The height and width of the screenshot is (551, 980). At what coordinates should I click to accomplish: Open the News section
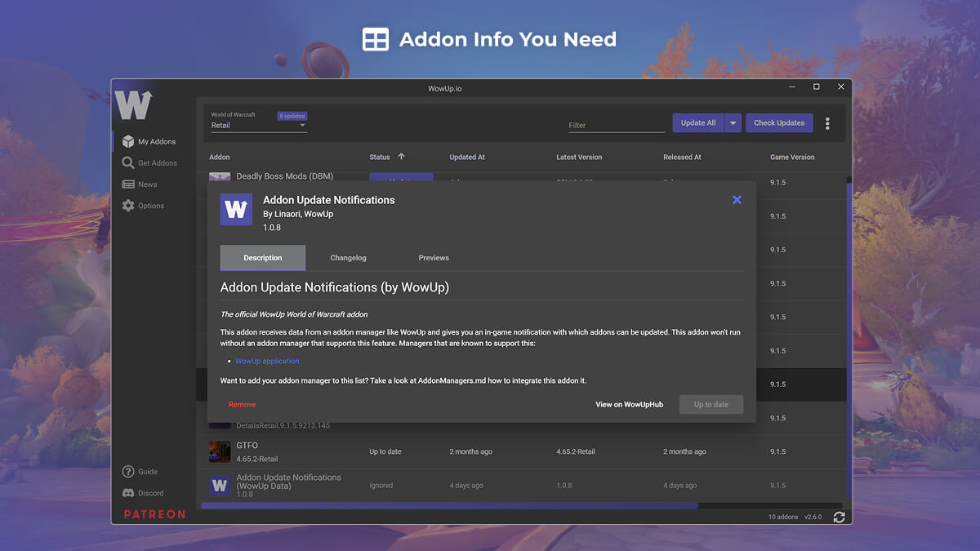(140, 184)
